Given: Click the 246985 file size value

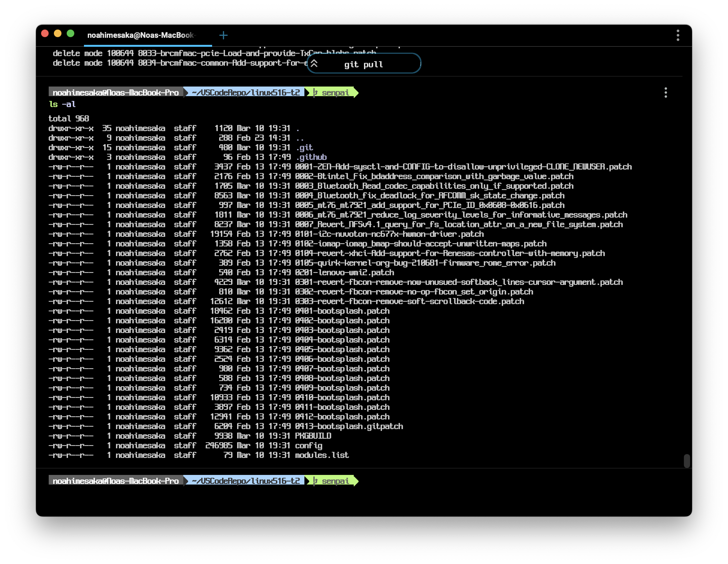Looking at the screenshot, I should click(x=219, y=445).
